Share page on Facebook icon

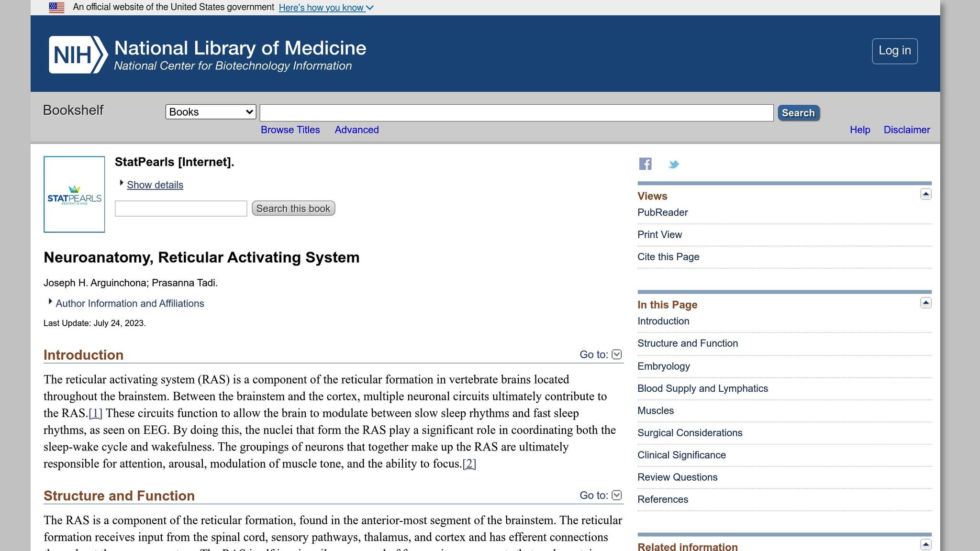click(x=645, y=164)
